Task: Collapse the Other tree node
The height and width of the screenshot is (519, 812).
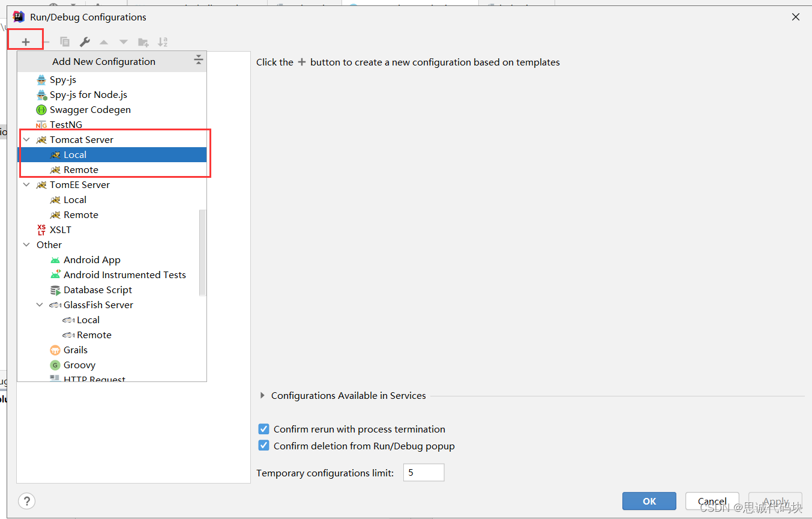Action: point(26,245)
